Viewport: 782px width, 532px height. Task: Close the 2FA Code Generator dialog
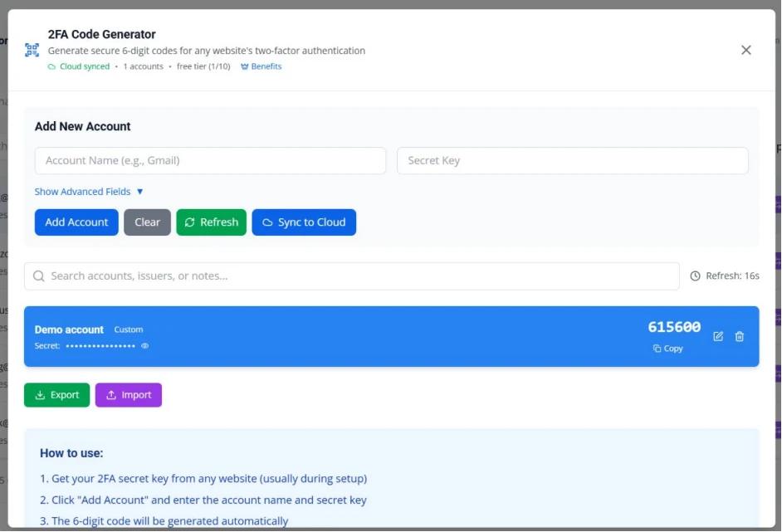(x=745, y=50)
